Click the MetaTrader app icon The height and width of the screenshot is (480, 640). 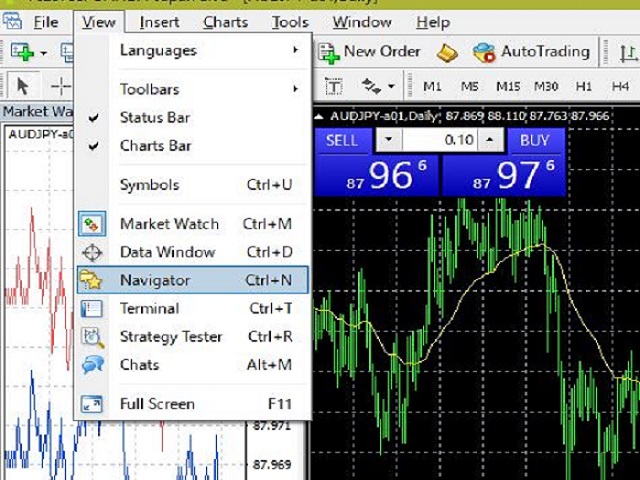point(12,22)
